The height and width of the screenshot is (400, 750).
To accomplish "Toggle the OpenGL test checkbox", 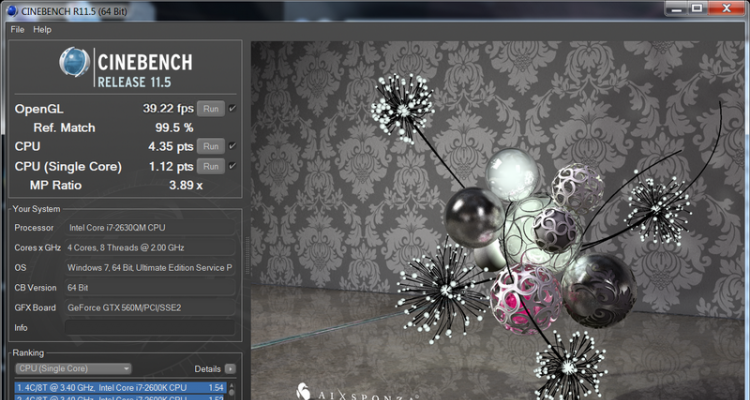I will [232, 108].
